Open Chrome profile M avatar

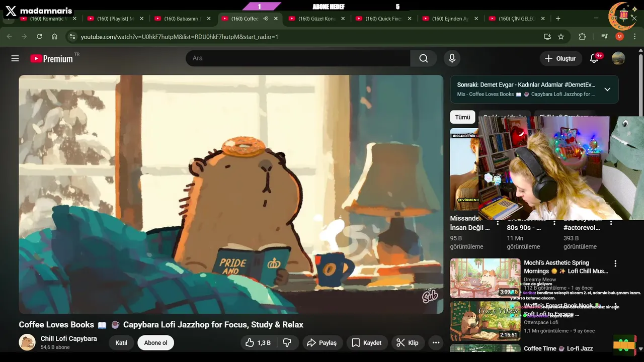point(620,37)
